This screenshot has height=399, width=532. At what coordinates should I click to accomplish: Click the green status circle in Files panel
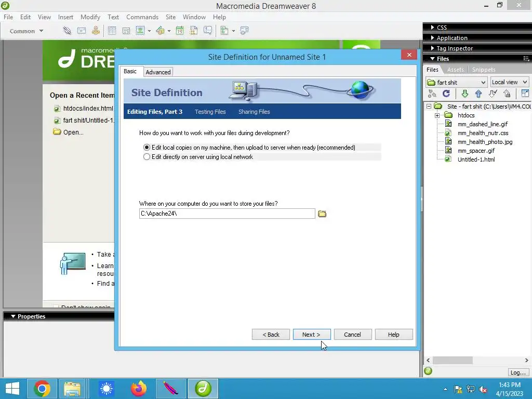click(428, 371)
